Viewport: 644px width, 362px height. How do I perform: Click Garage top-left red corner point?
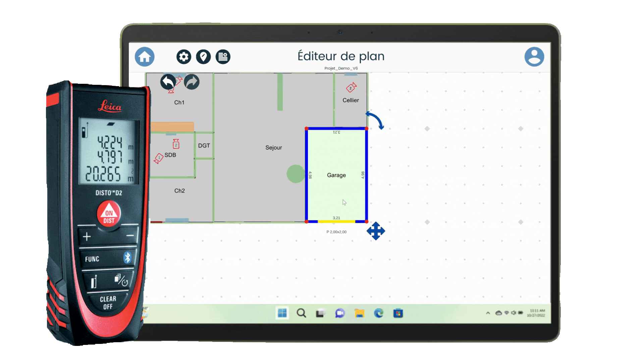(x=307, y=129)
